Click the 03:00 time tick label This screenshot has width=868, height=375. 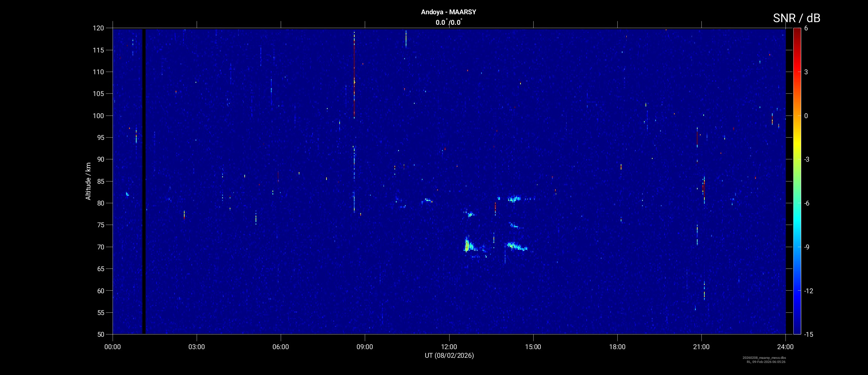click(196, 347)
